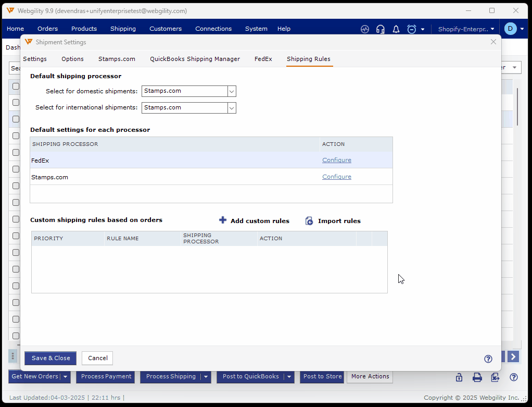Click the printer icon in bottom toolbar
This screenshot has width=532, height=407.
pos(477,377)
